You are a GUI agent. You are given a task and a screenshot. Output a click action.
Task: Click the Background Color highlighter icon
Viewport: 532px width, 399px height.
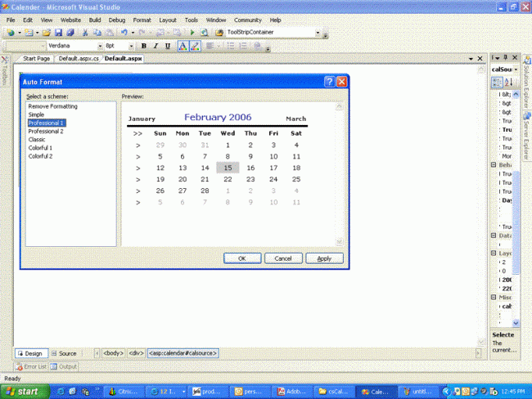[195, 46]
